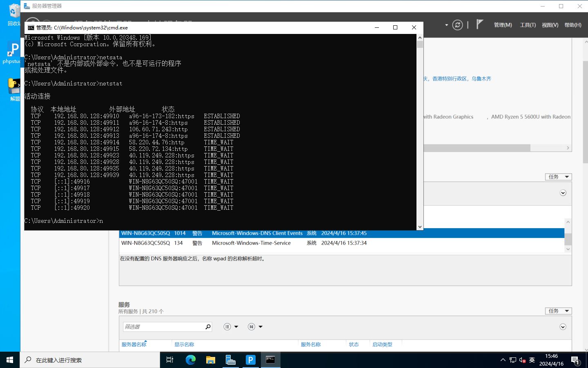Minimize the cmd.exe window
This screenshot has height=368, width=588.
pos(377,27)
